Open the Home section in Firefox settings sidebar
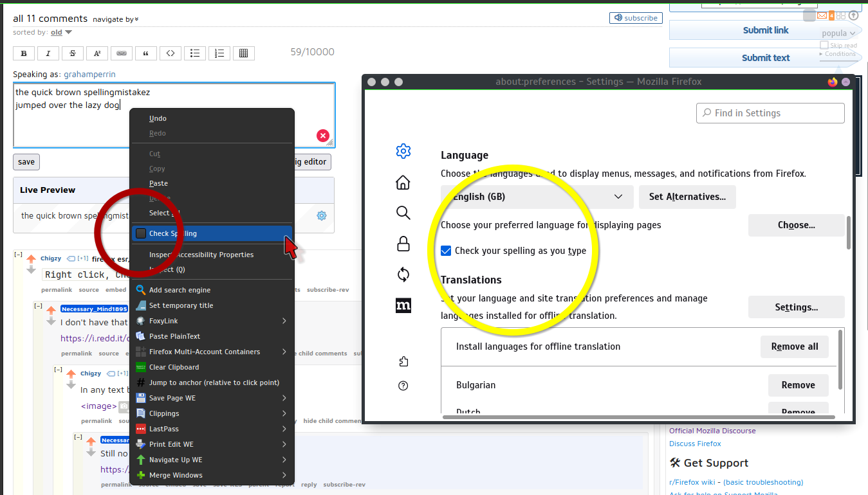Viewport: 868px width, 495px height. point(403,183)
